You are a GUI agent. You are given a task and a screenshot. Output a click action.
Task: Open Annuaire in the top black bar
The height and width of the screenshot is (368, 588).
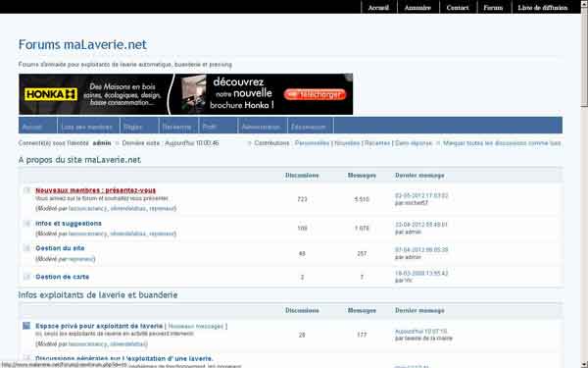(417, 8)
